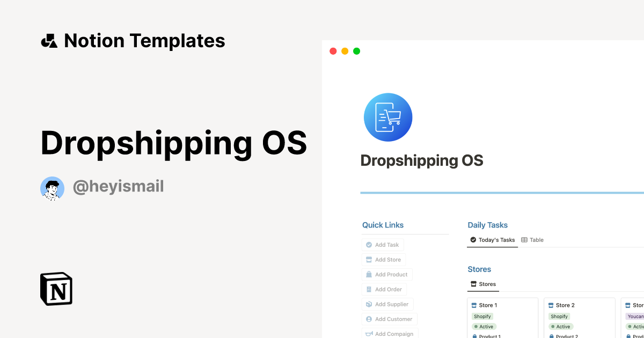644x338 pixels.
Task: Click the green traffic-light window button
Action: 356,51
